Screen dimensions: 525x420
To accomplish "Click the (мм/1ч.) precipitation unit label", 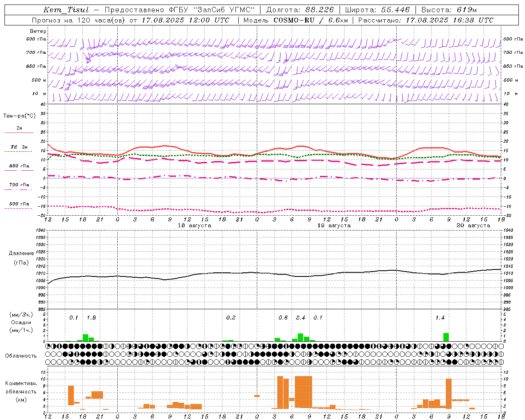I will point(21,330).
